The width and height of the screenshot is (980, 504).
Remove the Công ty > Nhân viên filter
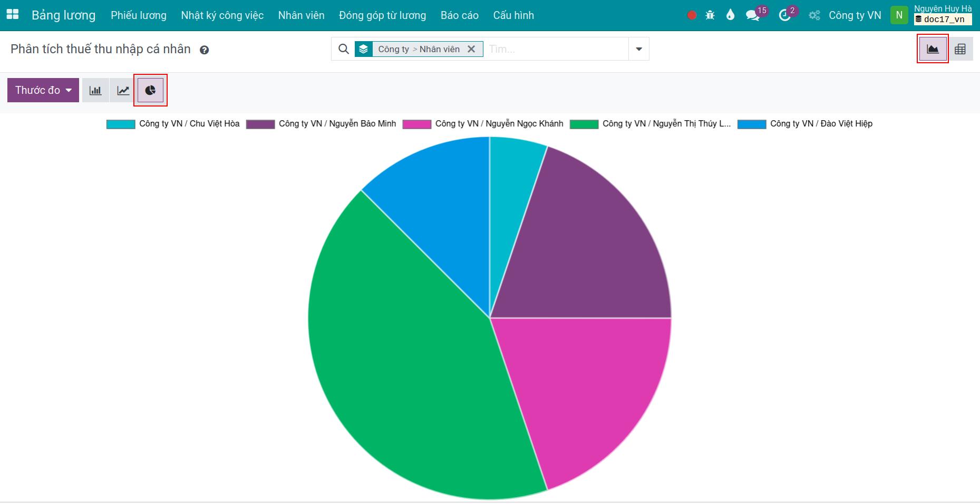coord(471,49)
